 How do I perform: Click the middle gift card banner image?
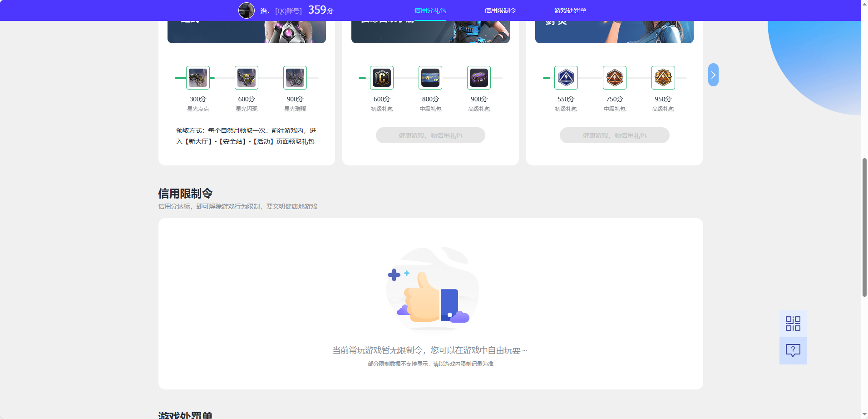pyautogui.click(x=430, y=32)
